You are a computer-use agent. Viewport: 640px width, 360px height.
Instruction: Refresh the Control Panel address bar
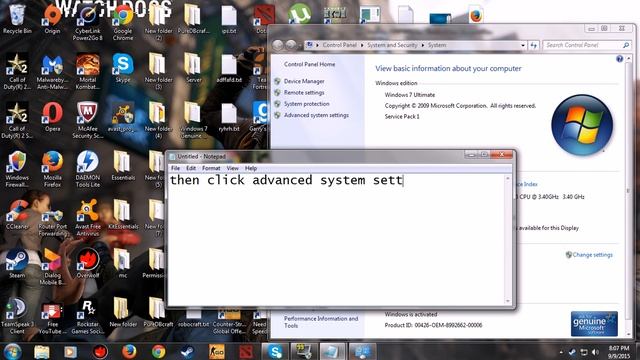click(533, 45)
